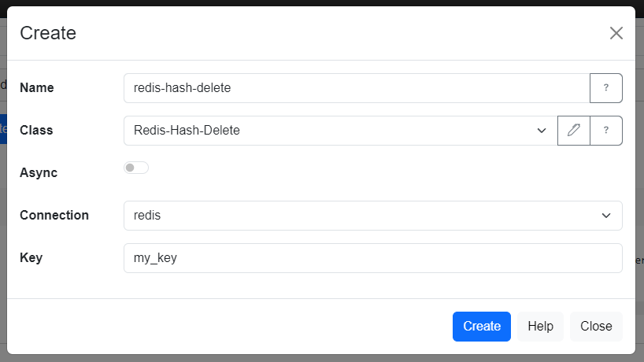This screenshot has height=362, width=644.
Task: Dismiss the dialog with the X icon
Action: 616,33
